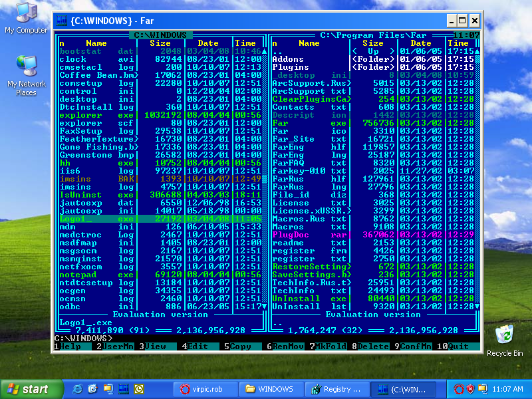
Task: Select the clock avi file row
Action: point(161,59)
